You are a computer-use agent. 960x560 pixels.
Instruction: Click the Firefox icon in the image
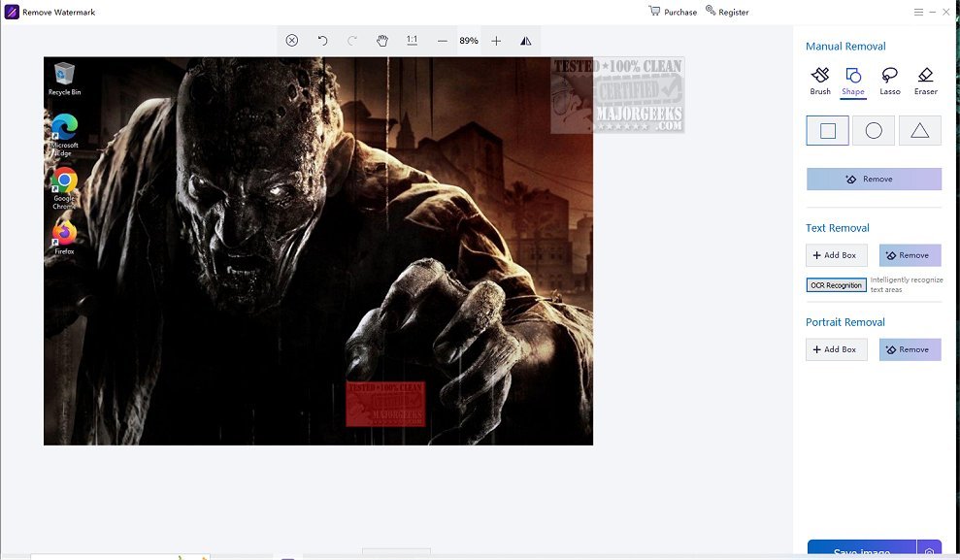coord(64,238)
